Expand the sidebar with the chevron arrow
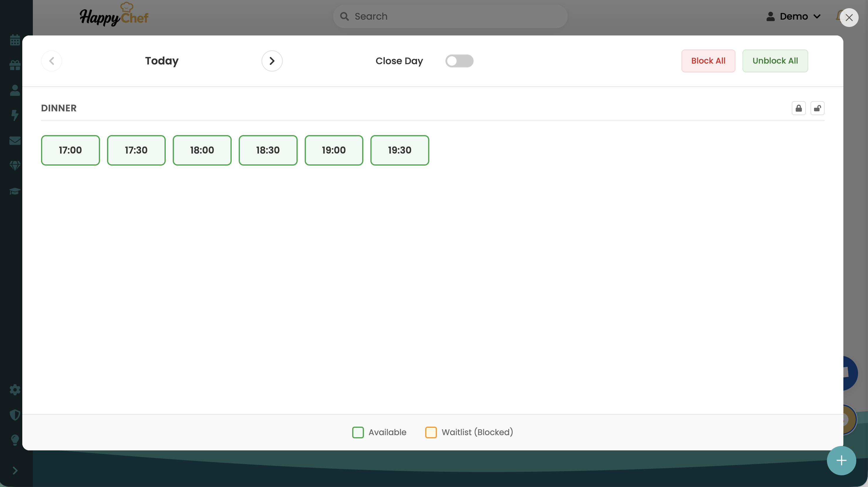 click(15, 471)
